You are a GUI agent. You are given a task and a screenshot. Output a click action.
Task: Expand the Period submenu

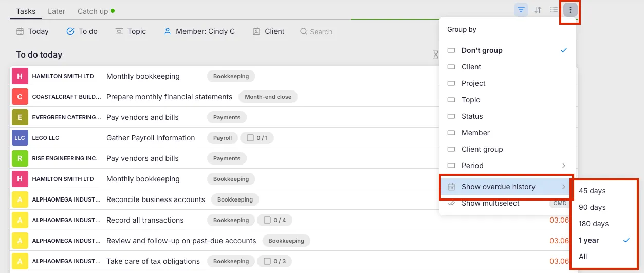coord(507,166)
